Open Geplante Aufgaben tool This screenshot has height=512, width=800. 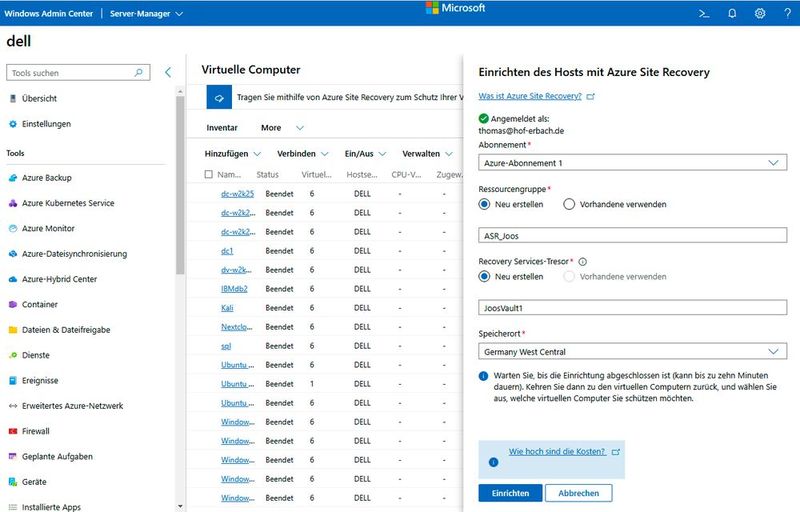click(57, 457)
